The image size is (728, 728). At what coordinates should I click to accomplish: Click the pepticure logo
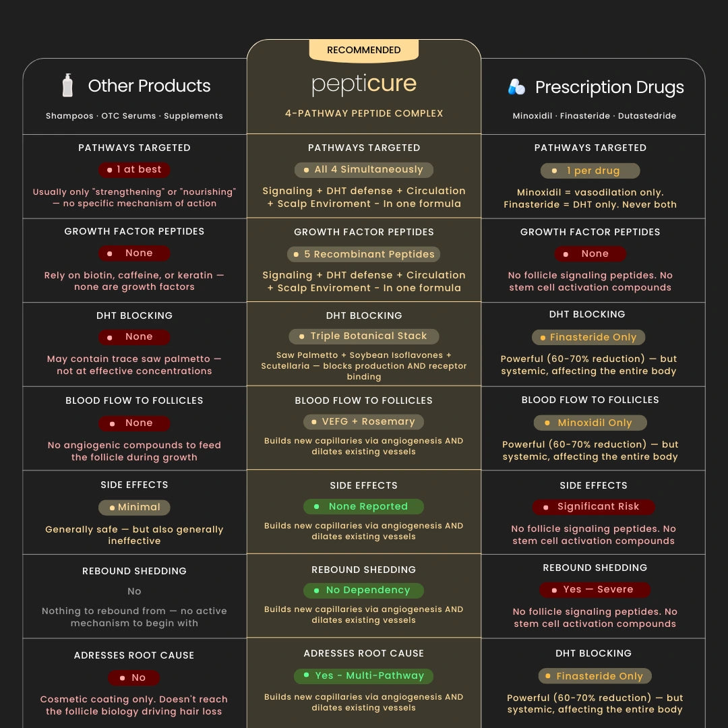(x=364, y=85)
